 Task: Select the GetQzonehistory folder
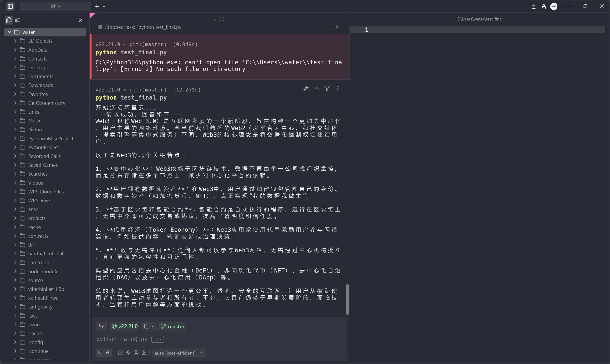45,103
